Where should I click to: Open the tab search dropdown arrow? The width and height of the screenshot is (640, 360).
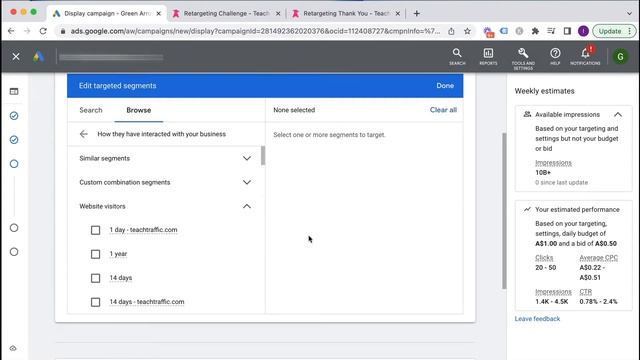pyautogui.click(x=629, y=13)
